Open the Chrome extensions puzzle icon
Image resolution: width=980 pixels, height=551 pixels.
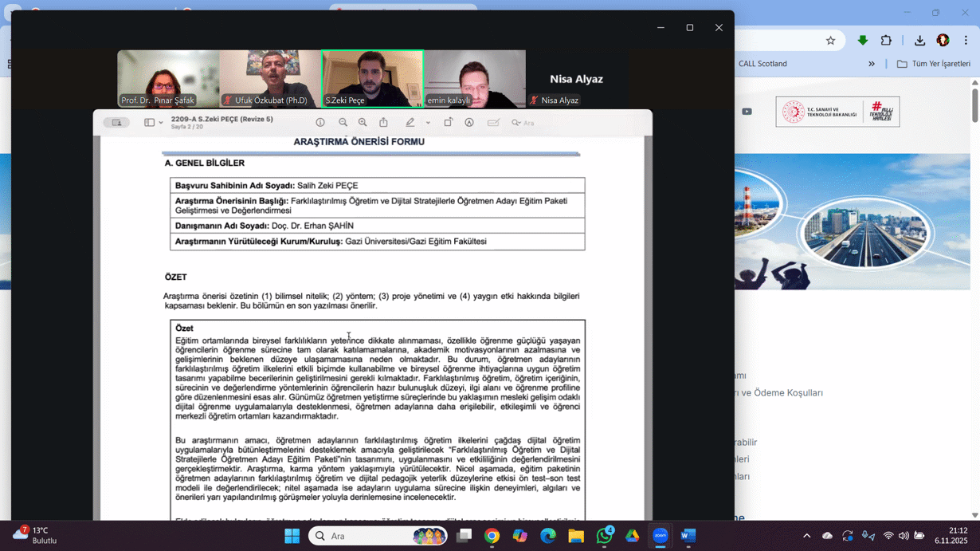coord(886,41)
